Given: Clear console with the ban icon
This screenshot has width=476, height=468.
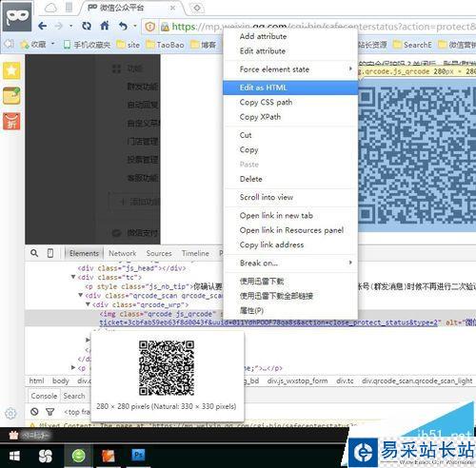Looking at the screenshot, I should pos(34,412).
